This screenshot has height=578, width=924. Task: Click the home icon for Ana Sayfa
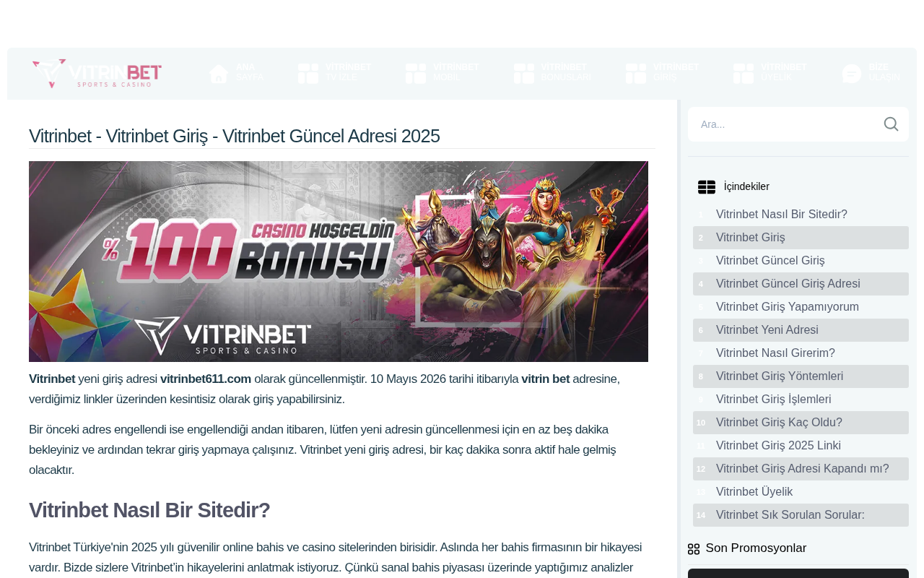pos(219,74)
